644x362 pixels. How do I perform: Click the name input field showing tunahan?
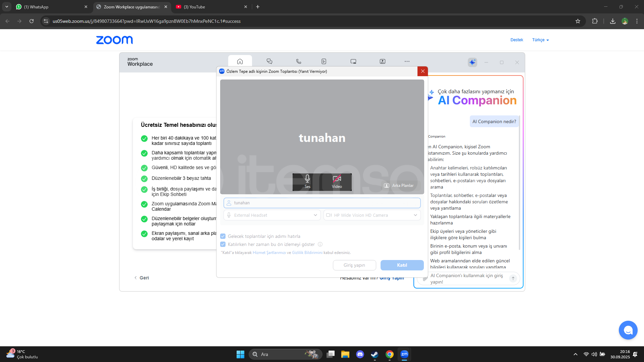322,203
